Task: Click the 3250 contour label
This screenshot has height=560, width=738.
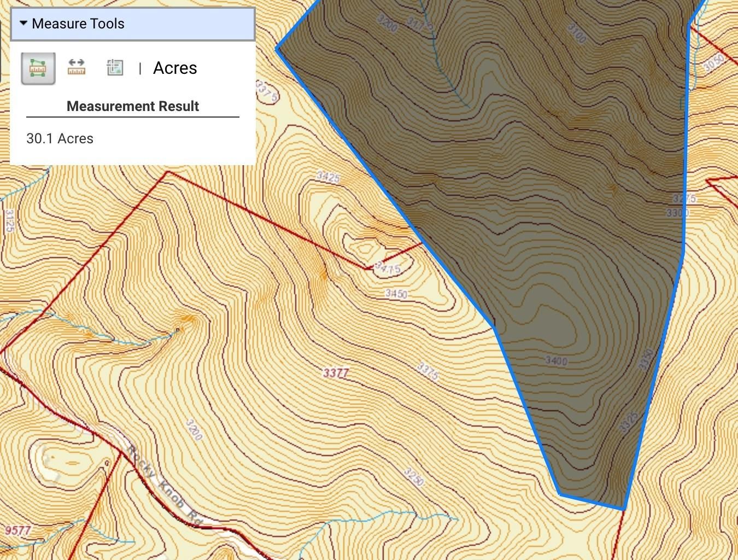Action: 414,477
